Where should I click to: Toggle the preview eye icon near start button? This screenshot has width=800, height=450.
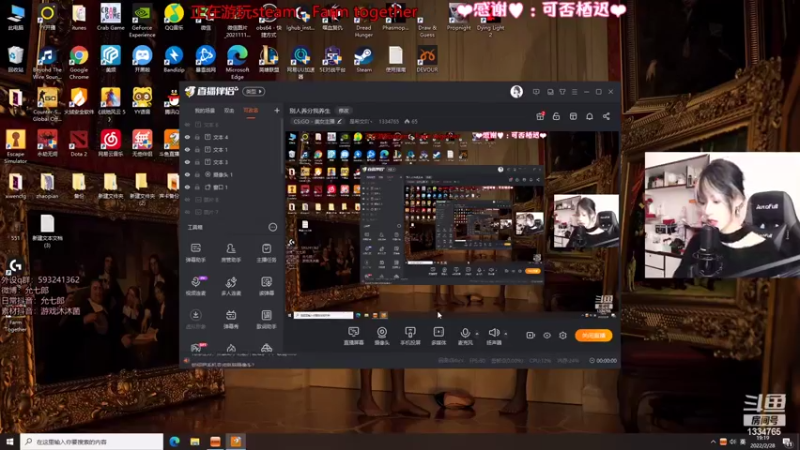tap(547, 335)
